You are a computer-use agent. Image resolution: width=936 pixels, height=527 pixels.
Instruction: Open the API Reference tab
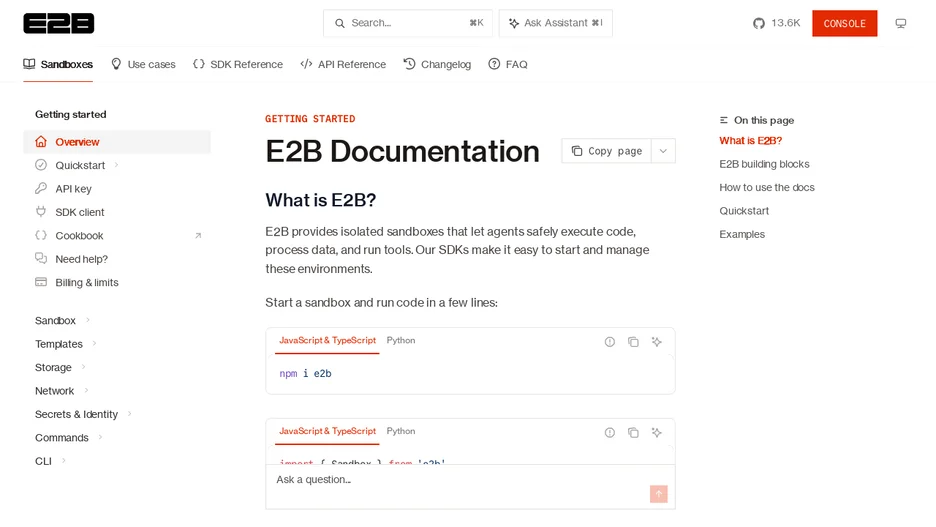(x=343, y=64)
